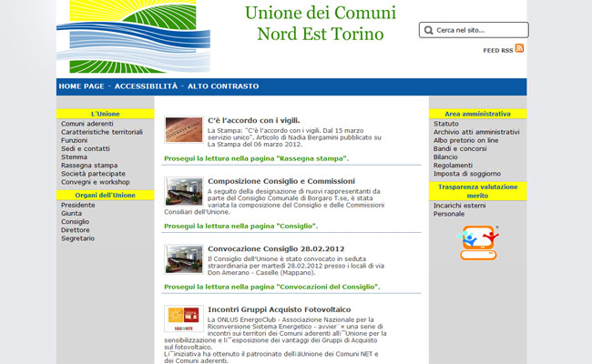Click headline Incontri Gruppi Acquisto Fotovoltaico
The height and width of the screenshot is (364, 592).
click(x=280, y=309)
